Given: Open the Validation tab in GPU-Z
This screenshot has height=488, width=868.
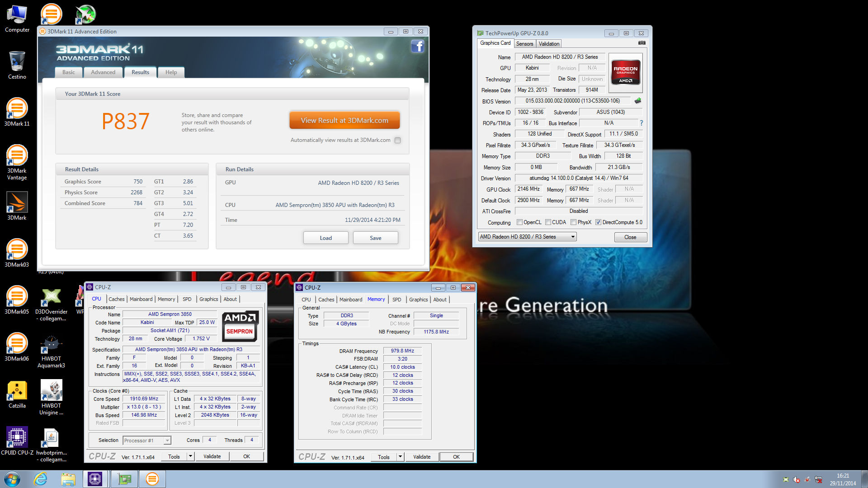Looking at the screenshot, I should [x=549, y=44].
